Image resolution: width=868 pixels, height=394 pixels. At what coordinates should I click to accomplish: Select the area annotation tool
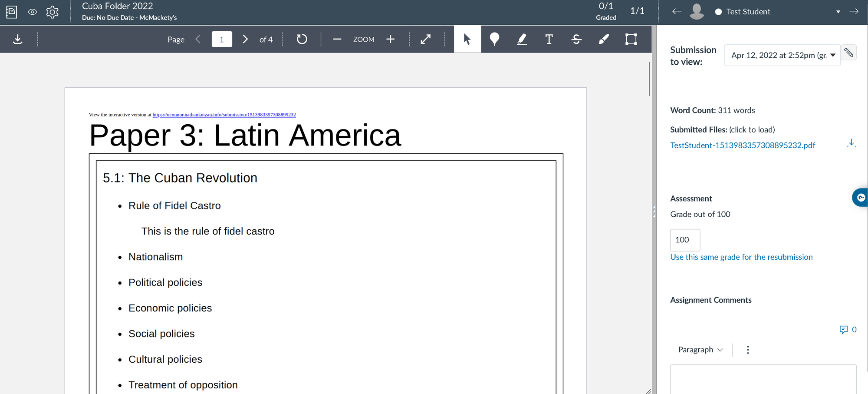coord(631,40)
